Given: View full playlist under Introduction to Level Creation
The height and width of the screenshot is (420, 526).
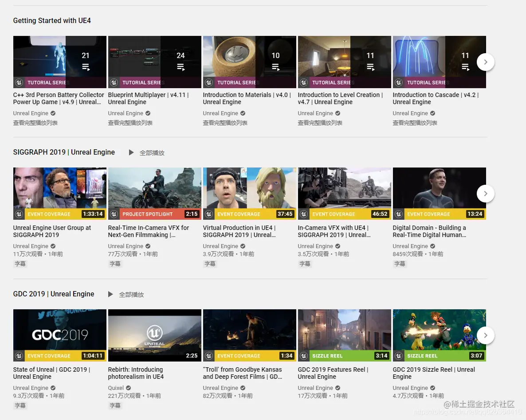Looking at the screenshot, I should [320, 123].
